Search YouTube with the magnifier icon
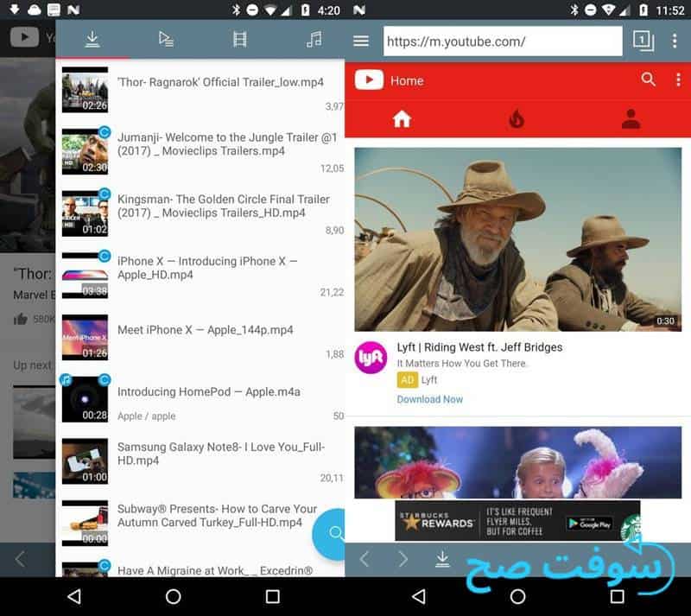 pyautogui.click(x=649, y=79)
